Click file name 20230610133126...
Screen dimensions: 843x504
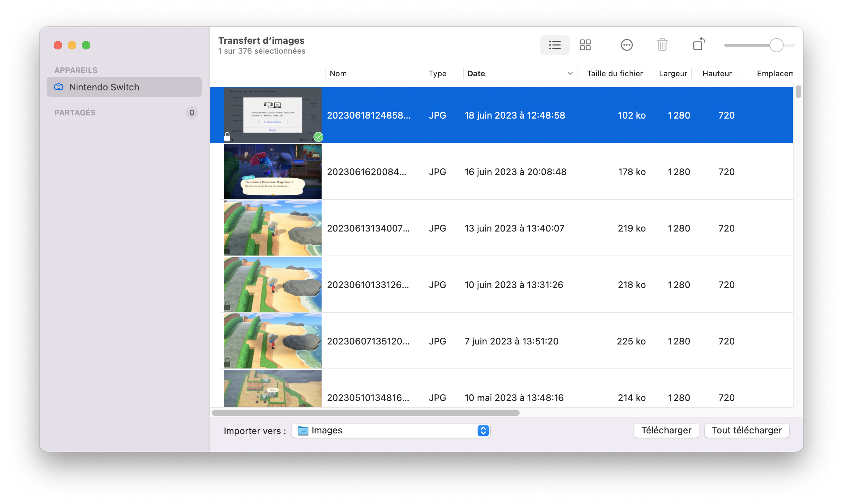(x=368, y=285)
